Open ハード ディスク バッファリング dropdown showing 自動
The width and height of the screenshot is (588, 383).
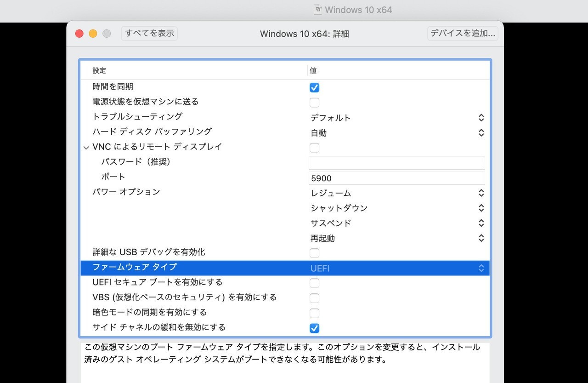(x=398, y=133)
